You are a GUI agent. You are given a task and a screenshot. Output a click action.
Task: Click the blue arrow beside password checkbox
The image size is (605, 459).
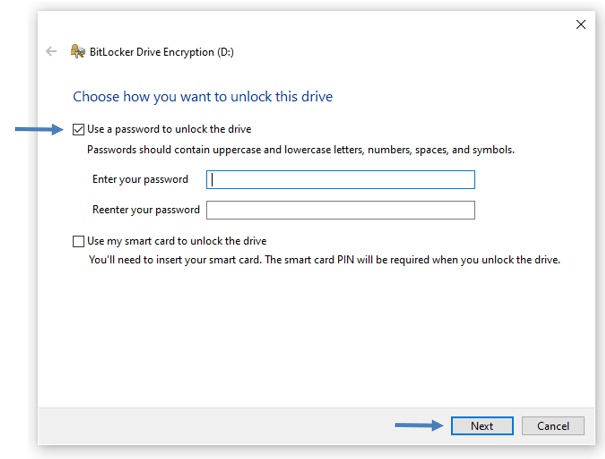click(39, 129)
